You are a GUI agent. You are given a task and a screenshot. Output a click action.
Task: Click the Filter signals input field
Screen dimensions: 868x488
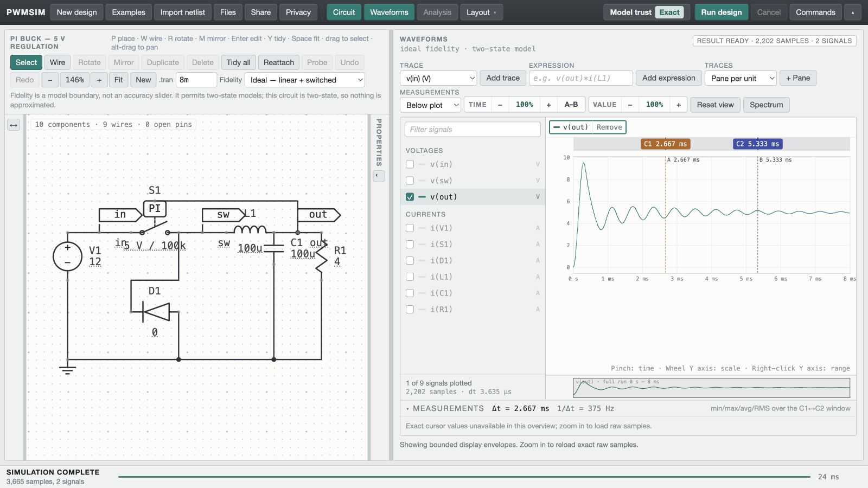tap(473, 130)
